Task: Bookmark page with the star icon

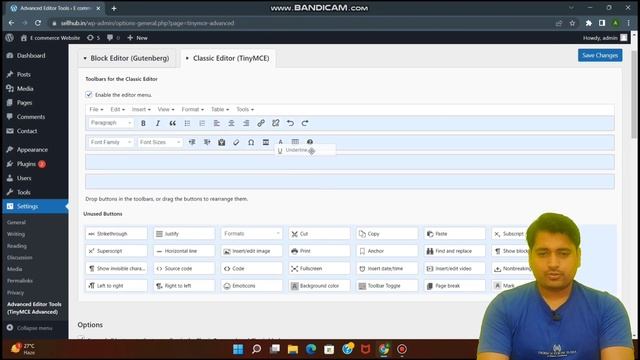Action: pos(572,23)
